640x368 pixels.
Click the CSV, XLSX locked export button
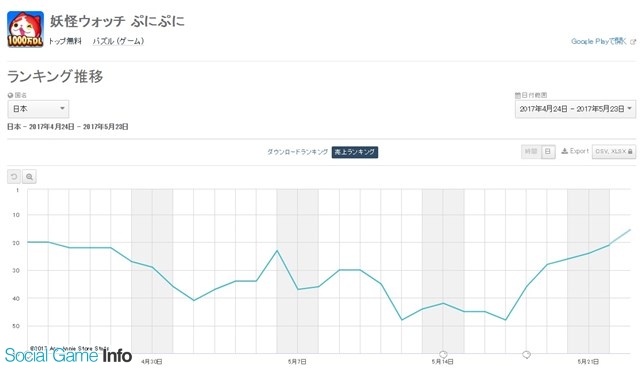coord(613,151)
